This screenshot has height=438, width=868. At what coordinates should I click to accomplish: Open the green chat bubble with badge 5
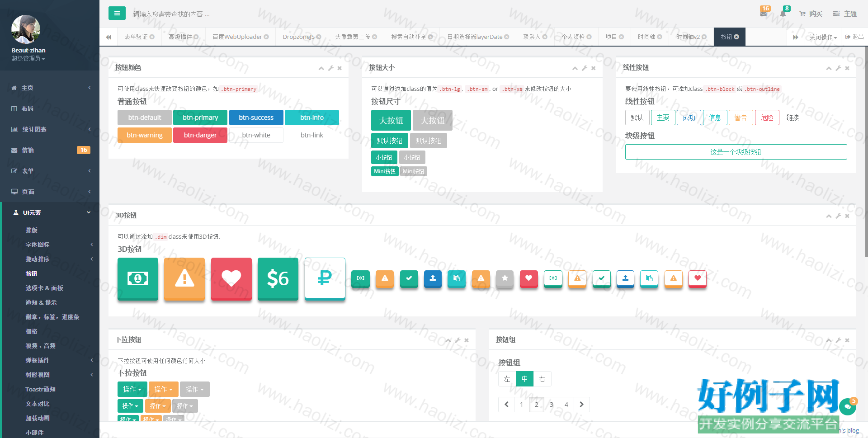point(848,406)
